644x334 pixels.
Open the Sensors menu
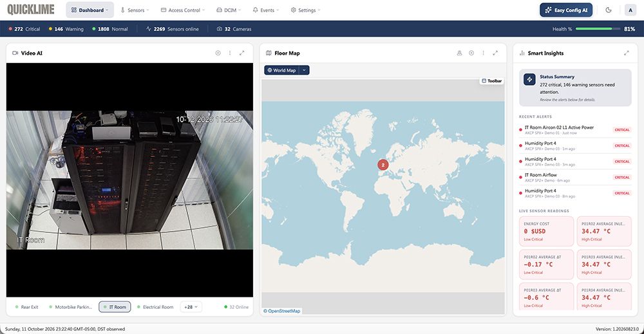point(135,10)
